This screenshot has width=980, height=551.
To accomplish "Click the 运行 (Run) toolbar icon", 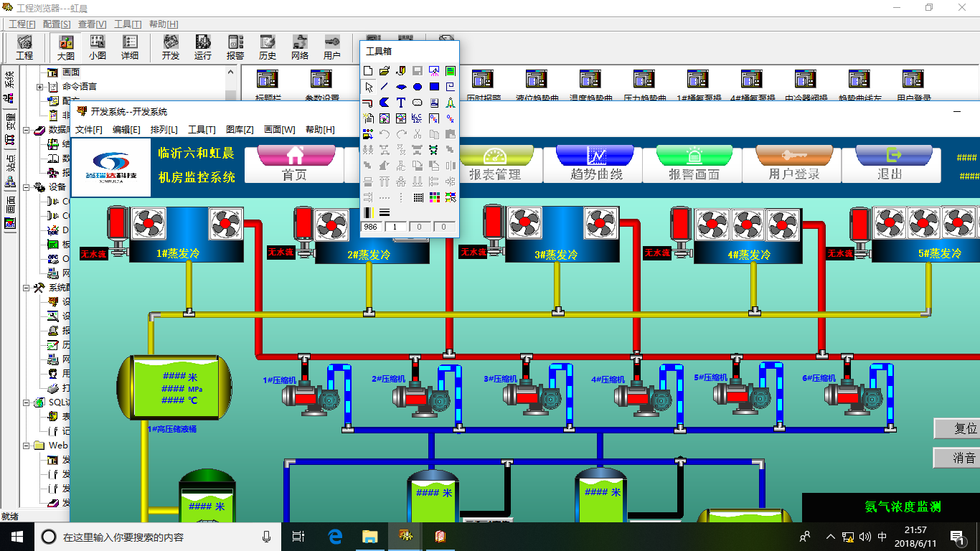I will tap(203, 47).
